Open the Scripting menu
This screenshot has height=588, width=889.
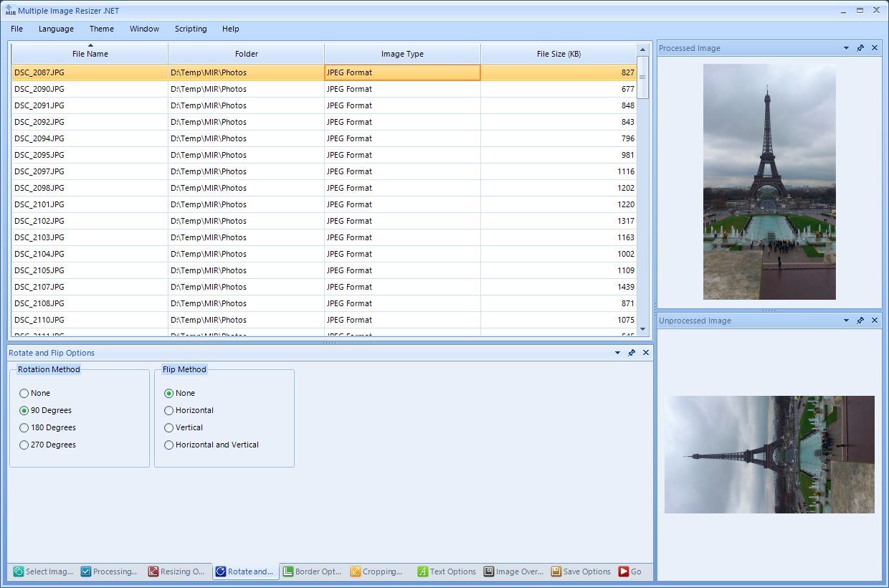pos(191,29)
